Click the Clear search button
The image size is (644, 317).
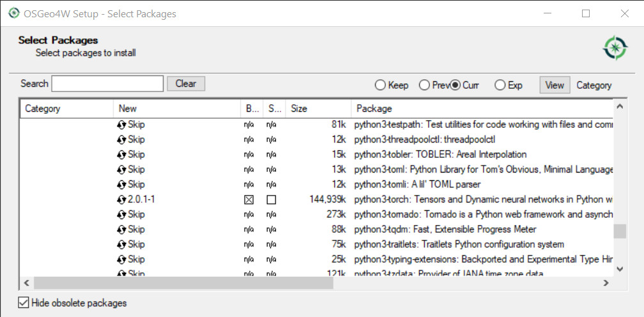[x=186, y=84]
